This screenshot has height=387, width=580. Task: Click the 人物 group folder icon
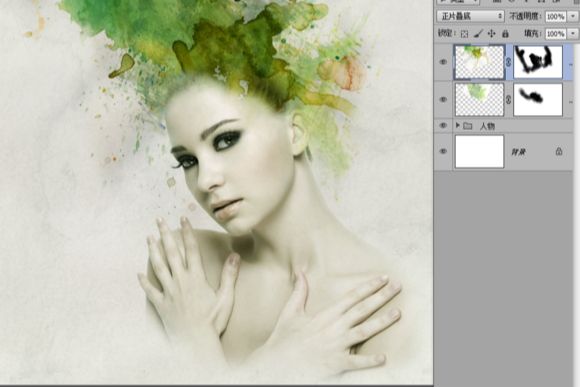tap(468, 126)
